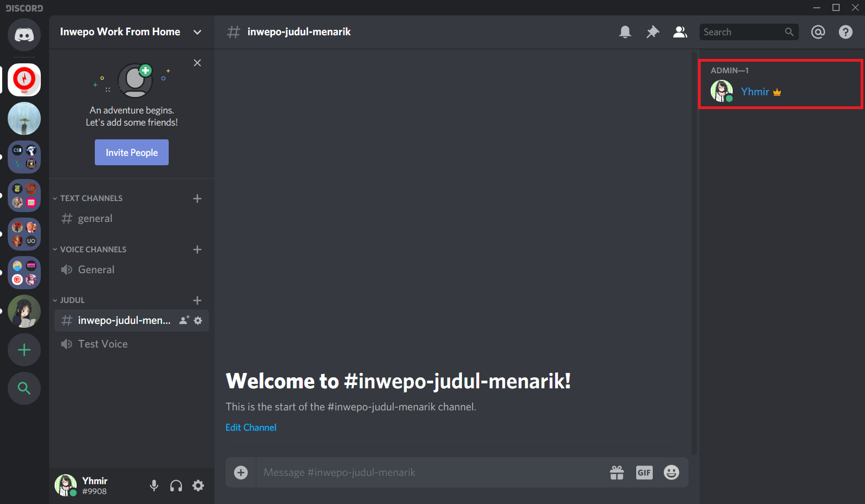Image resolution: width=865 pixels, height=504 pixels.
Task: Create a channel in JUDUL category
Action: pos(197,300)
